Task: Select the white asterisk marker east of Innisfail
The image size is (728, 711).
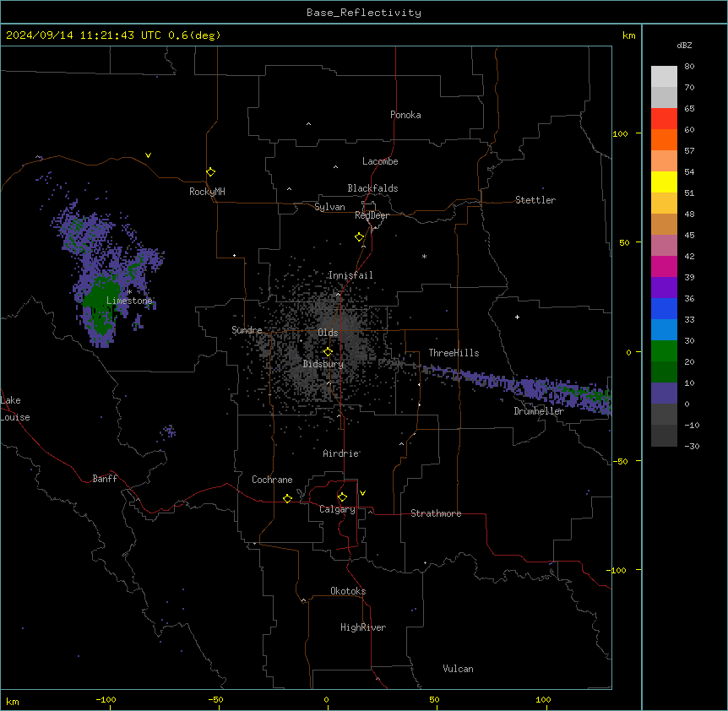Action: [424, 256]
